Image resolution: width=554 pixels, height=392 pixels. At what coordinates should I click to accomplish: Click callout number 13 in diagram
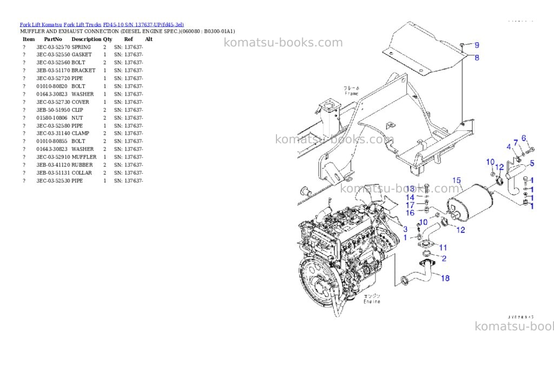tap(410, 189)
